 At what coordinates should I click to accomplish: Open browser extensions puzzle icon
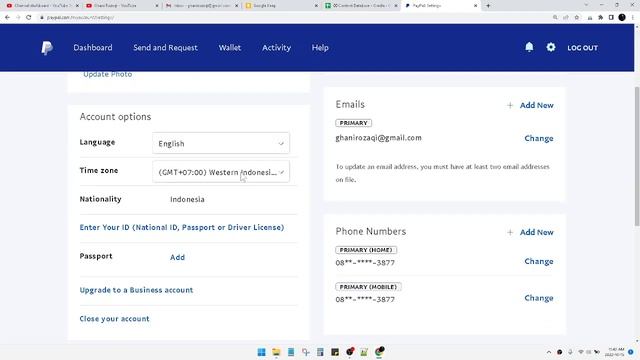point(600,18)
